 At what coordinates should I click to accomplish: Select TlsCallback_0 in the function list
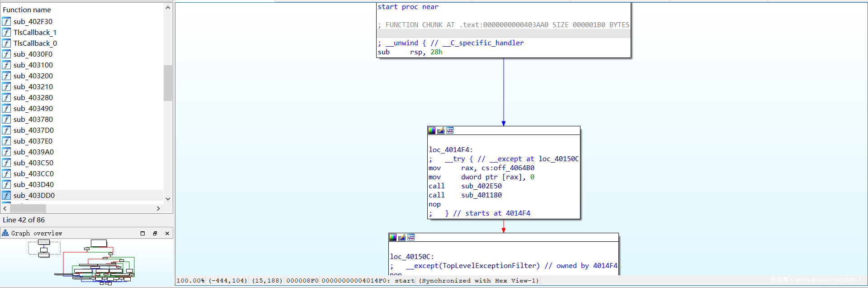35,43
